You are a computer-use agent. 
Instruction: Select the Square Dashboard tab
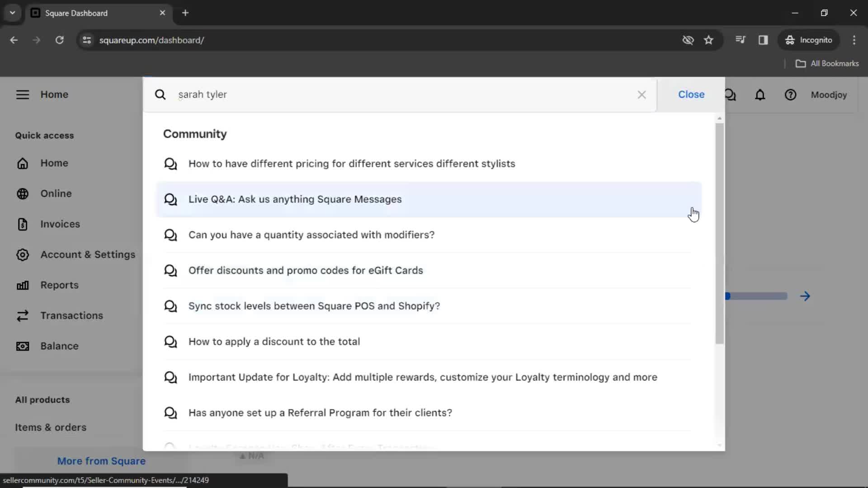[99, 13]
